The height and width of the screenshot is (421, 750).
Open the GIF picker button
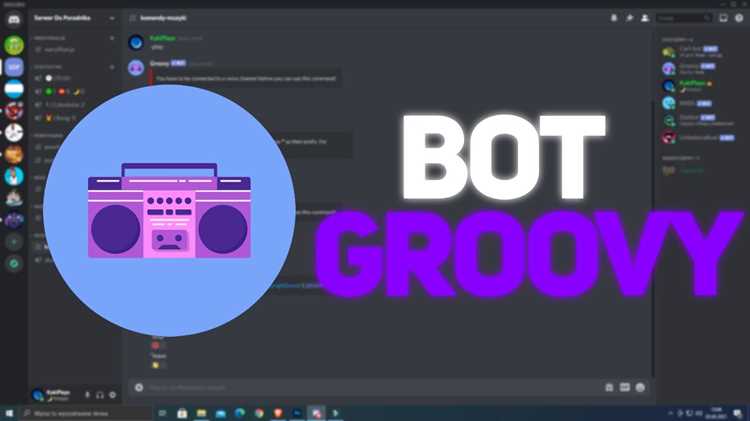click(625, 388)
